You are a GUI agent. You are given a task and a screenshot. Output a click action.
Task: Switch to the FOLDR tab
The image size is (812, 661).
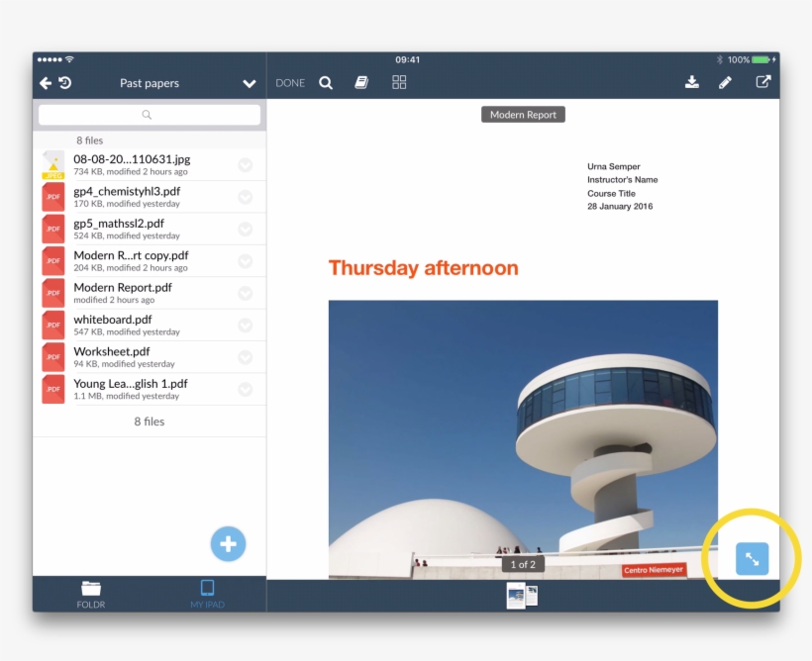click(x=91, y=594)
